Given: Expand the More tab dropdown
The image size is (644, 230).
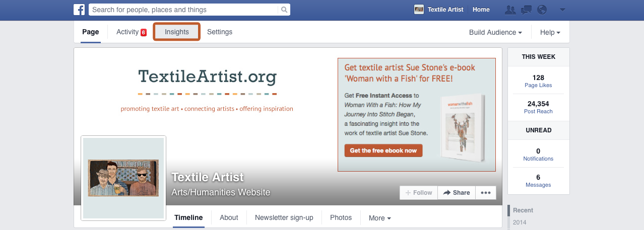Looking at the screenshot, I should click(x=380, y=218).
